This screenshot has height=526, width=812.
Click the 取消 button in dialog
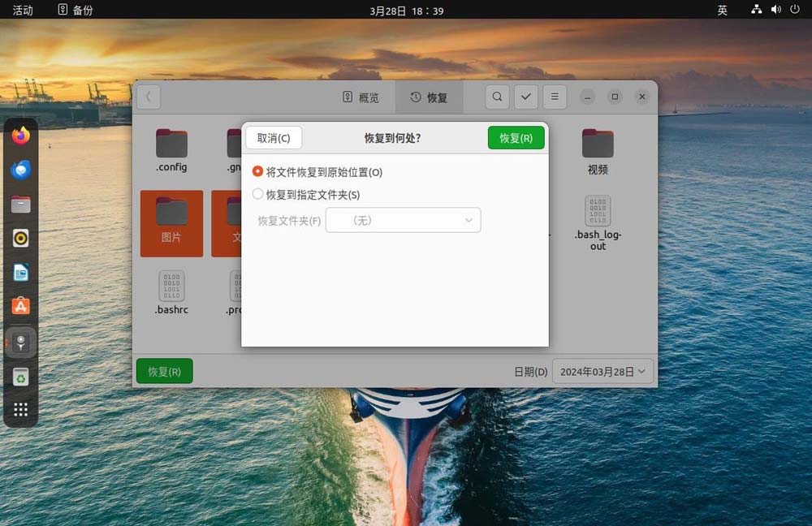[274, 138]
